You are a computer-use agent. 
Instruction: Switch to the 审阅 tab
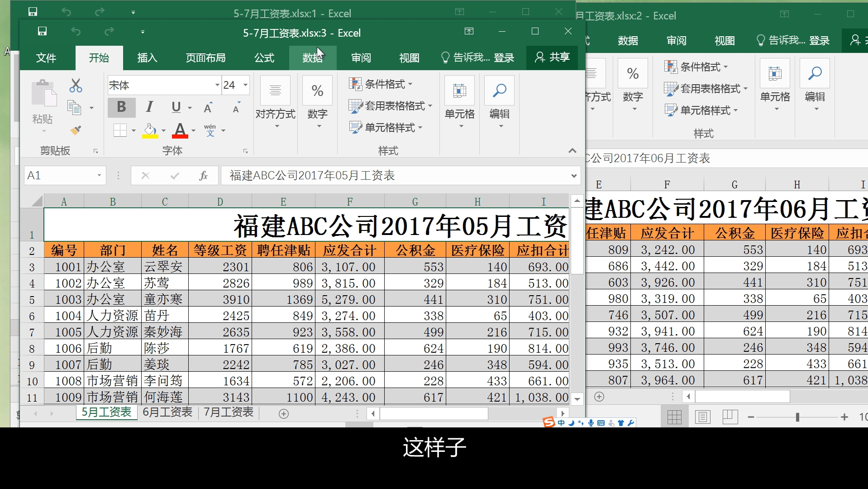coord(361,58)
